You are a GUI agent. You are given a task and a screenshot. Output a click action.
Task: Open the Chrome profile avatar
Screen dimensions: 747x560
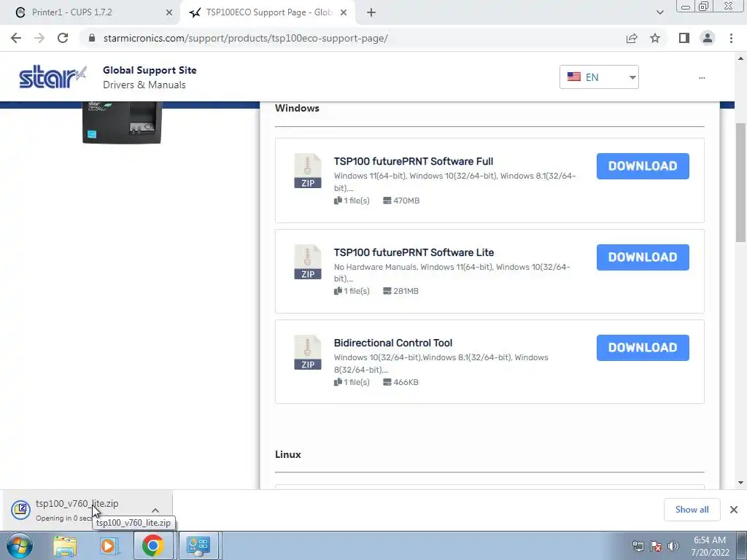(x=708, y=38)
